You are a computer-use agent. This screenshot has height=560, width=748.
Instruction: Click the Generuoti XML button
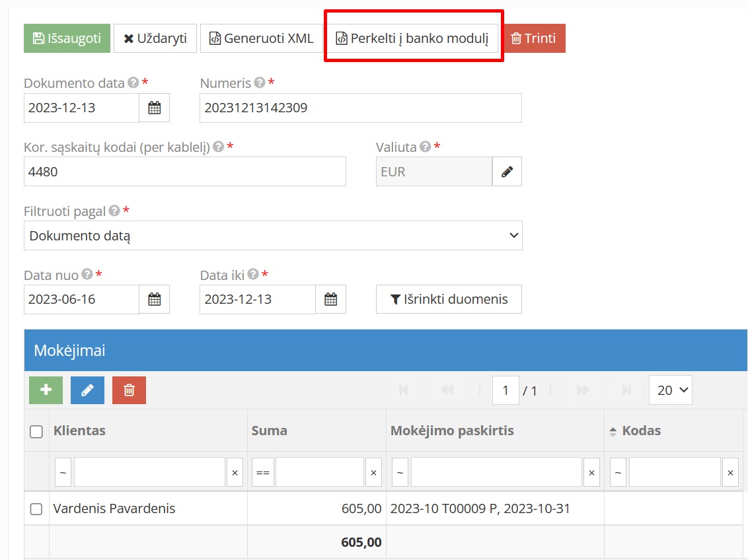click(x=261, y=38)
